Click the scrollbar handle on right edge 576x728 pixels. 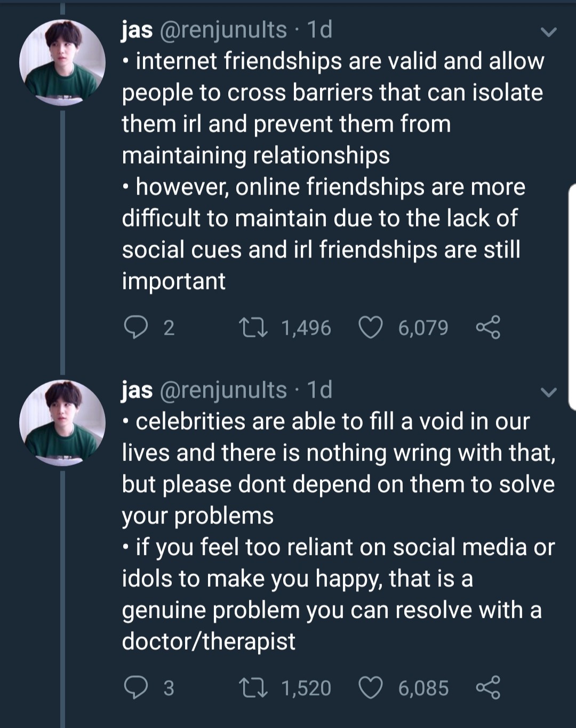(572, 296)
